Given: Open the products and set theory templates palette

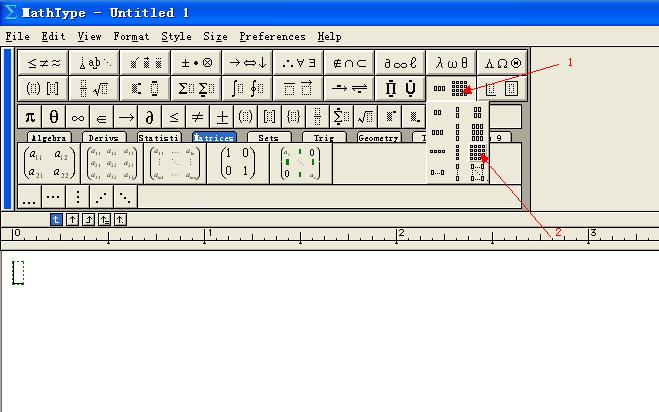Looking at the screenshot, I should (400, 89).
